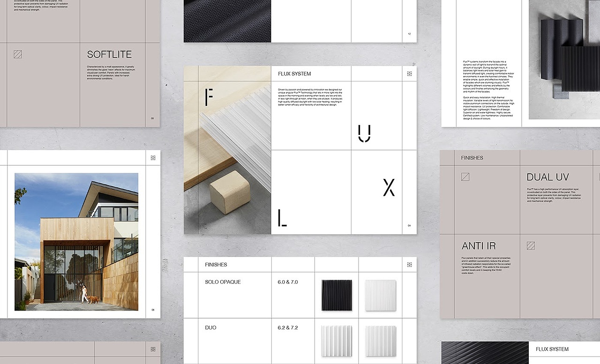Viewport: 600px width, 364px height.
Task: Pick the first DUO ribbed panel swatch
Action: [337, 341]
